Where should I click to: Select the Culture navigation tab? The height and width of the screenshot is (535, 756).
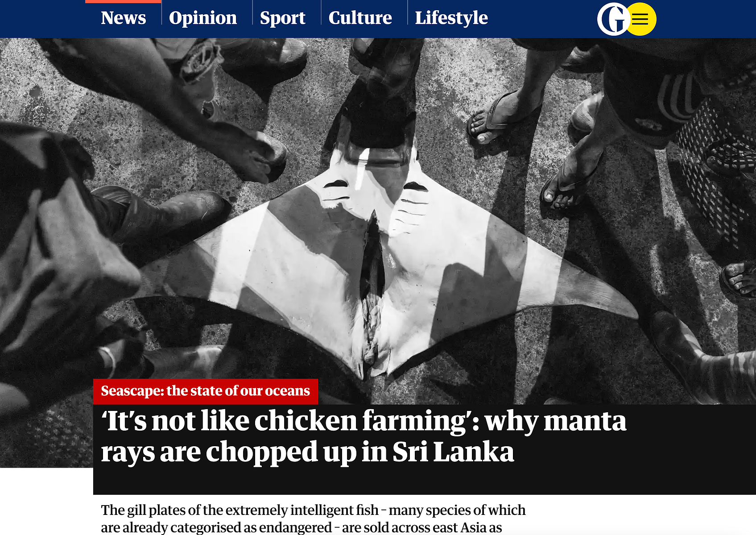coord(360,18)
